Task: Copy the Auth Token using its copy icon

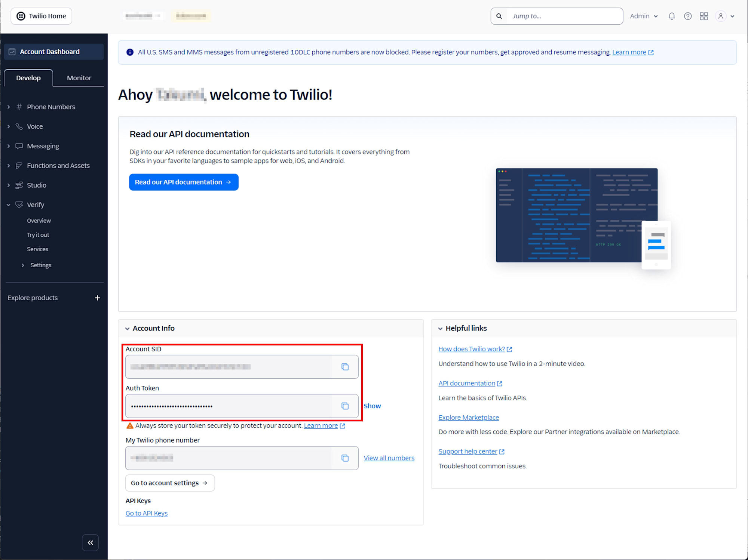Action: (x=345, y=406)
